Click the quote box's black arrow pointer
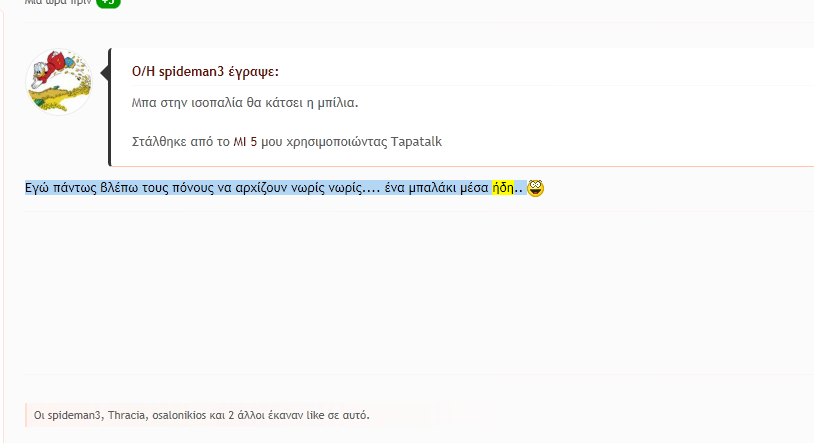The image size is (814, 443). (x=104, y=73)
